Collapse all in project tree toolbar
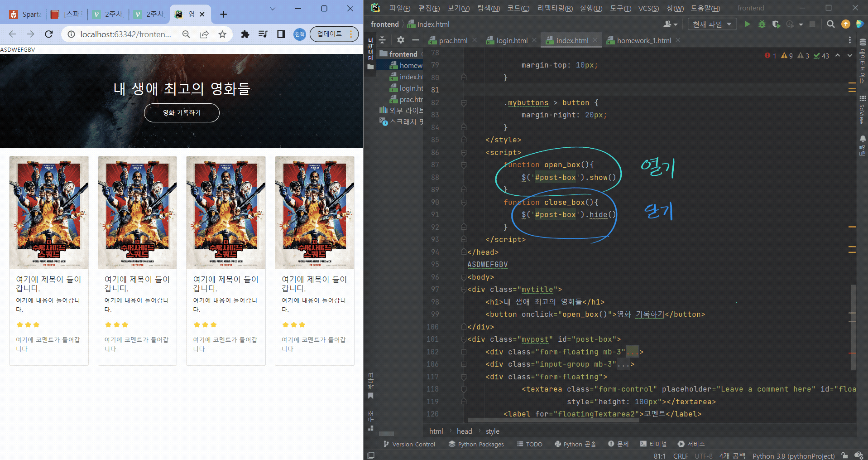Viewport: 868px width, 460px height. pos(382,40)
